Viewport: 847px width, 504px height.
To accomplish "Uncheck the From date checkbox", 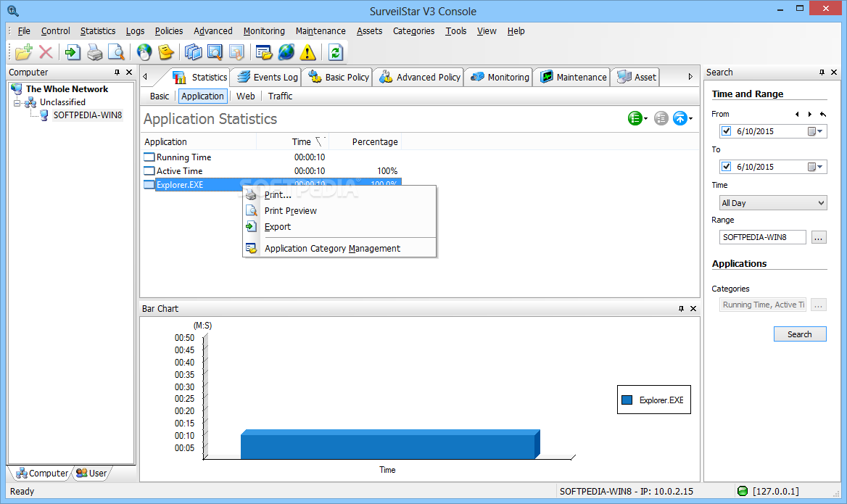I will click(x=726, y=131).
